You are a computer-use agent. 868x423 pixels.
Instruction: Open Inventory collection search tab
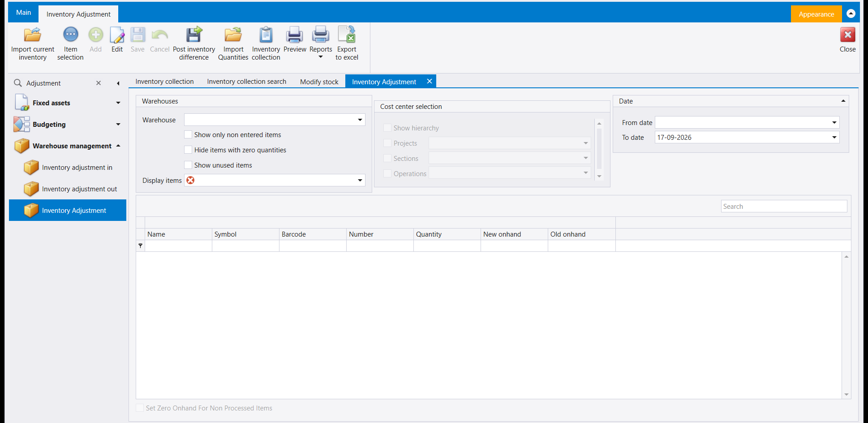246,82
